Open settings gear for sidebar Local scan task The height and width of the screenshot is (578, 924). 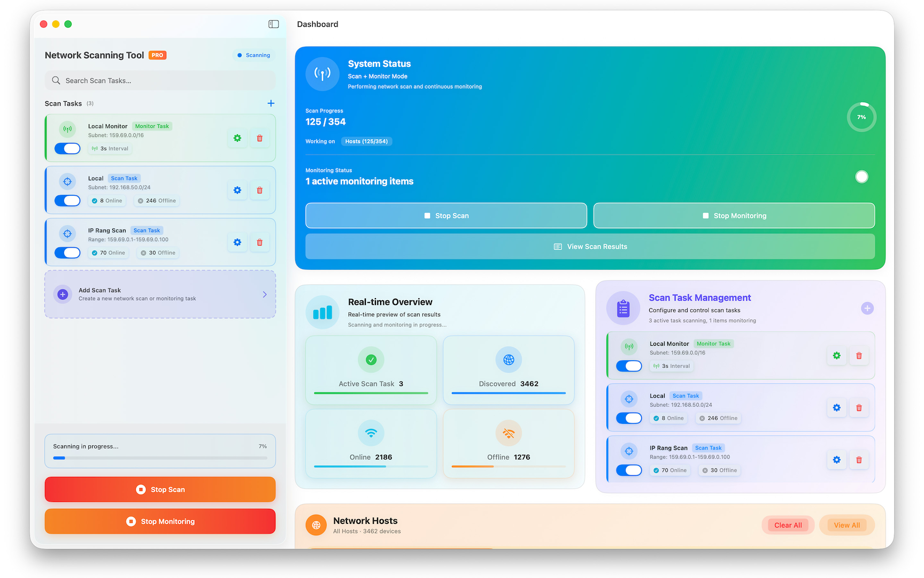click(237, 190)
